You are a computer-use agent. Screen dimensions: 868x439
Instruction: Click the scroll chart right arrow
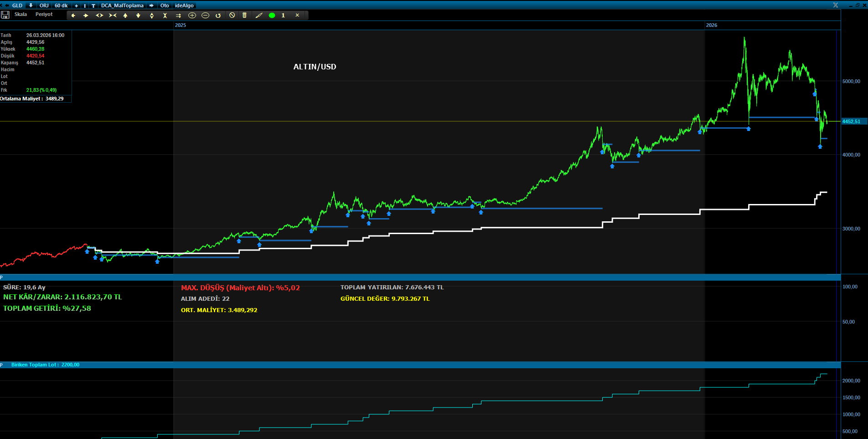tap(86, 16)
